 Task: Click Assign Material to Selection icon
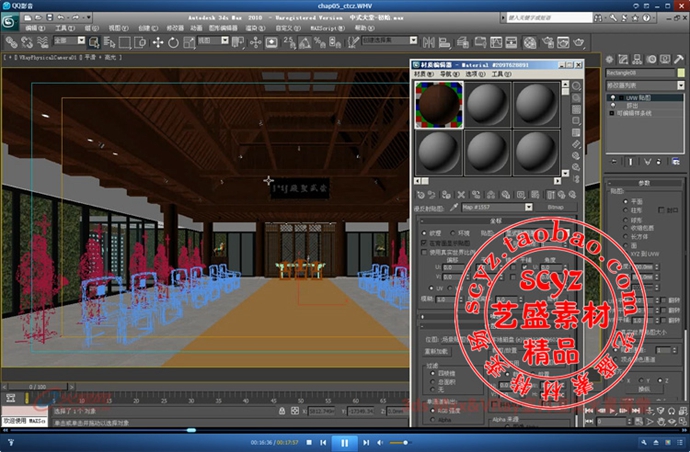point(446,195)
